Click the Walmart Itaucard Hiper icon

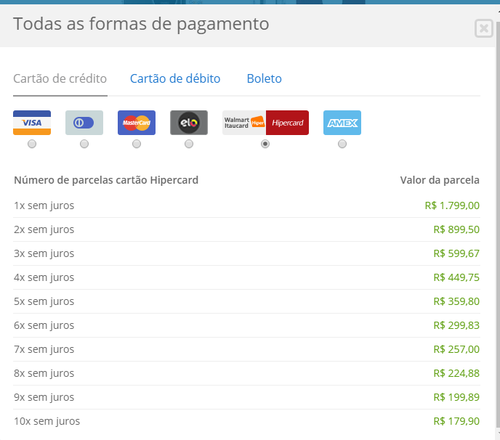(x=244, y=123)
